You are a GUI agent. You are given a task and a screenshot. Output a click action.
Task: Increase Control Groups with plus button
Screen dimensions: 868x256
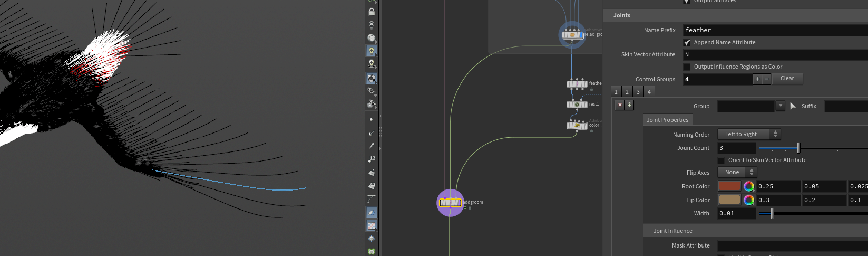pyautogui.click(x=758, y=79)
